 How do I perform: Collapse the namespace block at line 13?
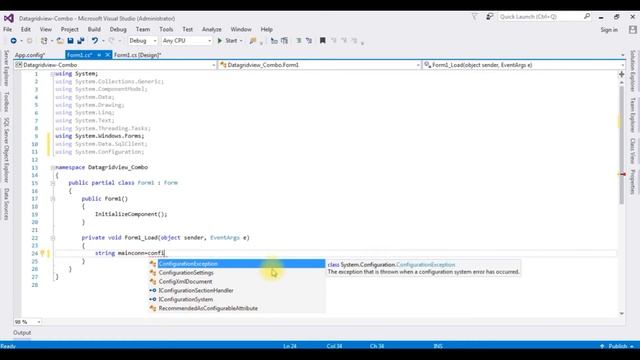click(53, 168)
